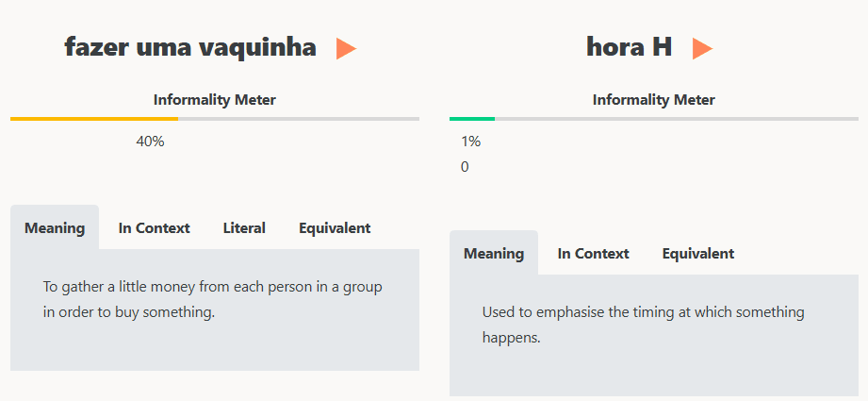868x401 pixels.
Task: Click the '0' text below 1%
Action: click(465, 167)
